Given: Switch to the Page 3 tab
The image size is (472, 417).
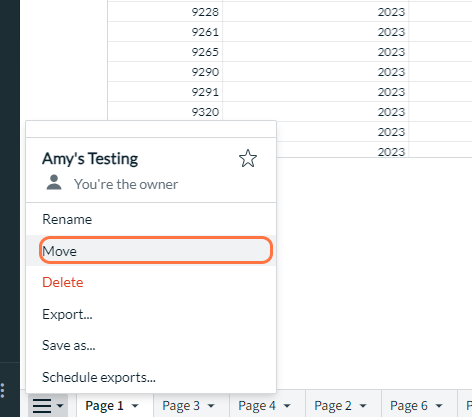Looking at the screenshot, I should pos(181,406).
